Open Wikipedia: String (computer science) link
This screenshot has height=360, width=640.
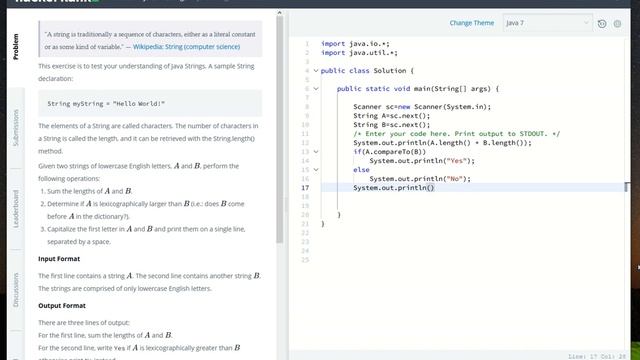pyautogui.click(x=186, y=47)
